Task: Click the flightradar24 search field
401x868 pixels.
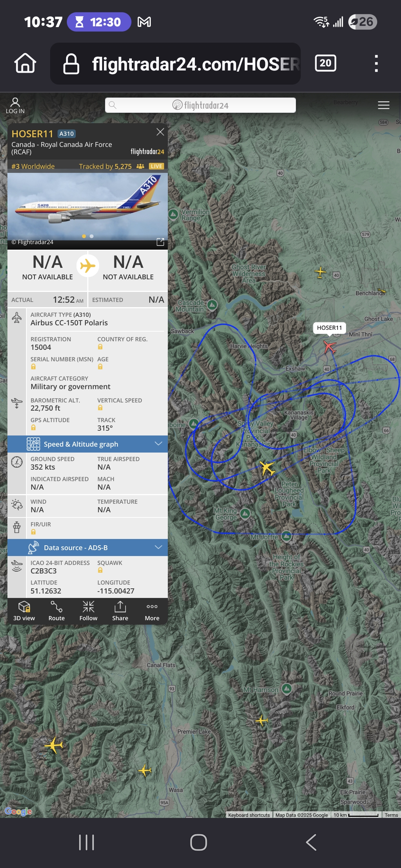Action: 200,105
